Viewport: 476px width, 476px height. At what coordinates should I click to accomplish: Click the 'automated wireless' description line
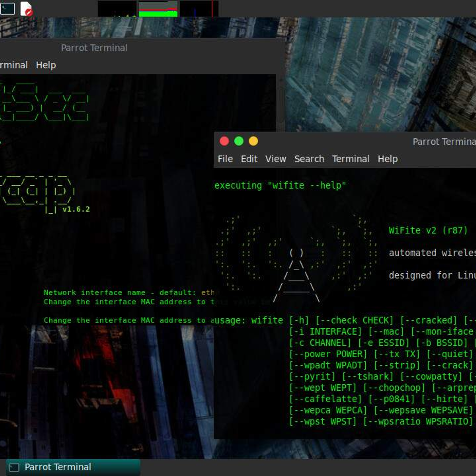point(432,253)
